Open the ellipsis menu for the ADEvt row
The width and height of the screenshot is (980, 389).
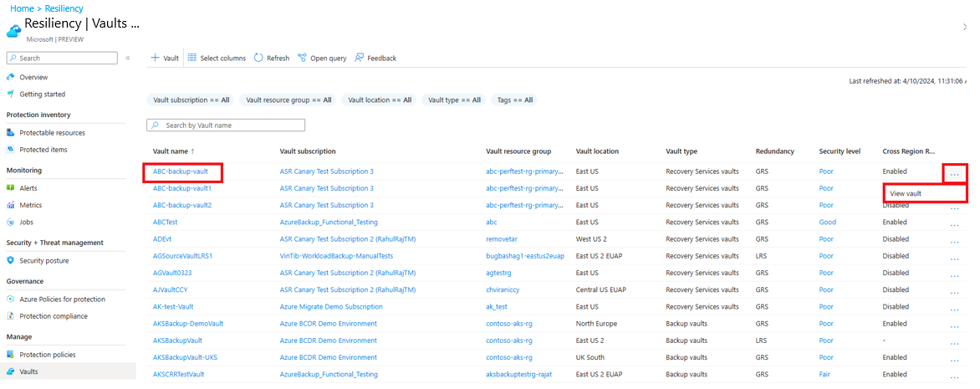[x=954, y=242]
